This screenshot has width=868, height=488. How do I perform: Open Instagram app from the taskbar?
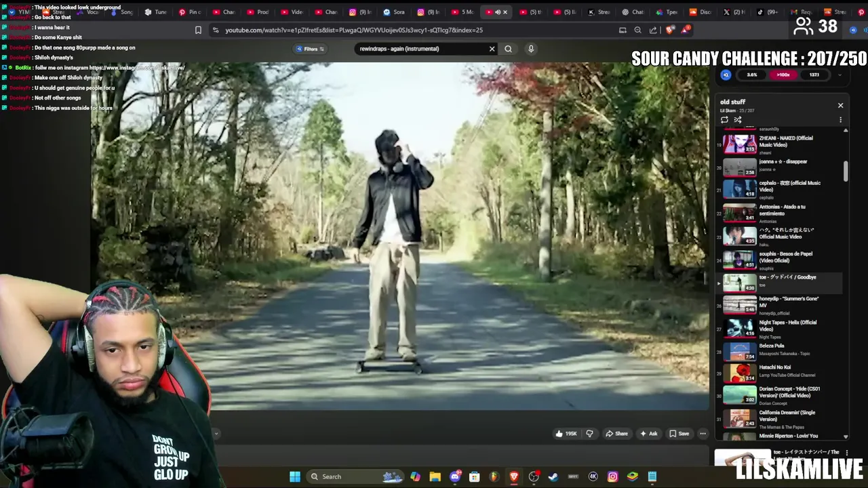pos(612,476)
